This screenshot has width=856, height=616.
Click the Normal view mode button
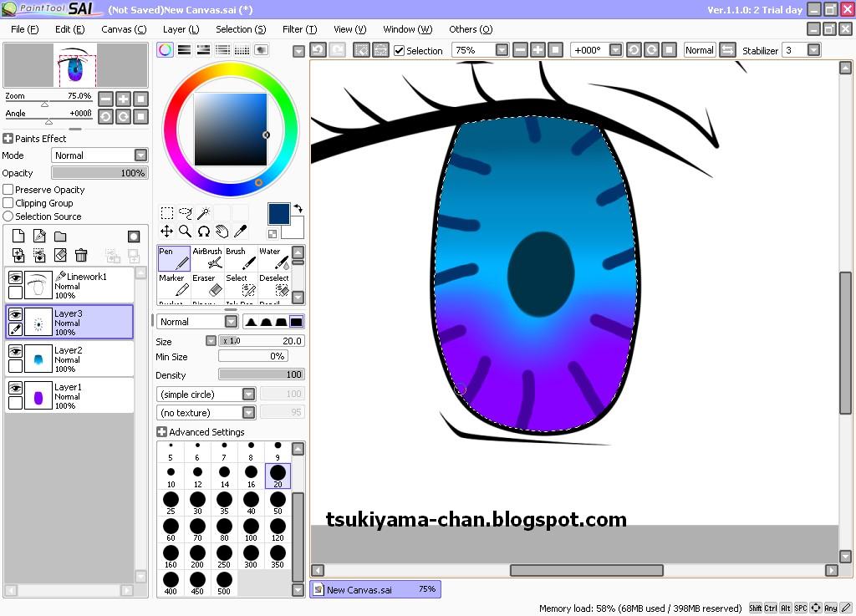(x=700, y=50)
